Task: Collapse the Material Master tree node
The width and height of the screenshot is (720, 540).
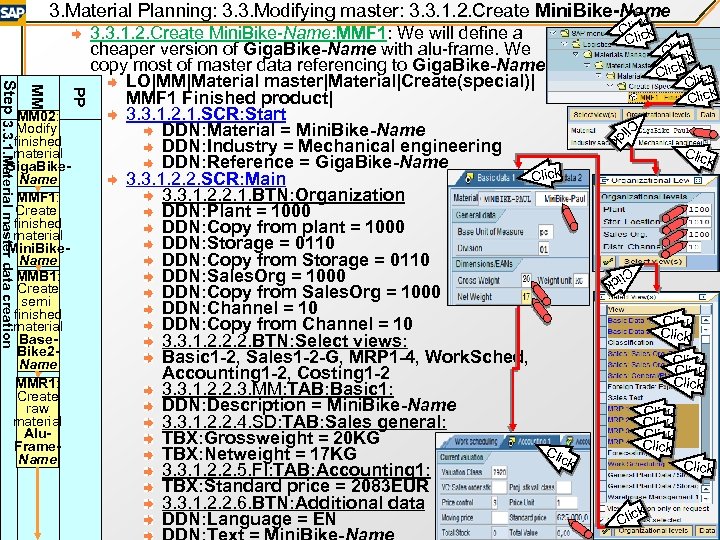Action: (x=587, y=65)
